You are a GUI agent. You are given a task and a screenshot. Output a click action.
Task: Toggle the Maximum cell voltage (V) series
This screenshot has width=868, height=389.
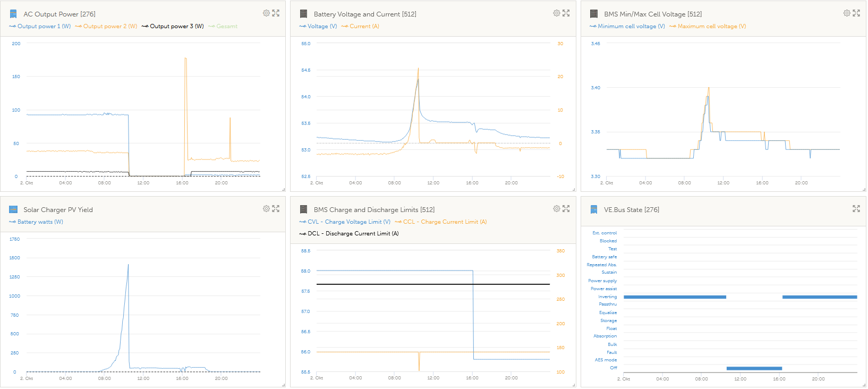tap(711, 27)
